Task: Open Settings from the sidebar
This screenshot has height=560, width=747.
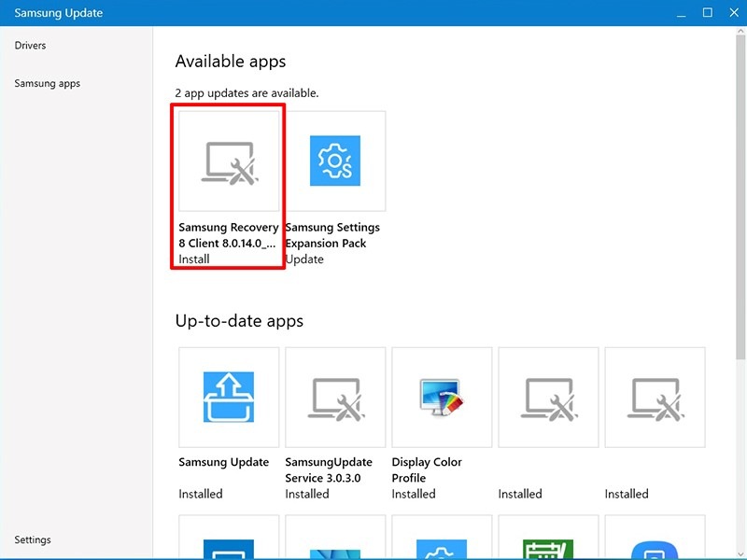Action: tap(33, 539)
